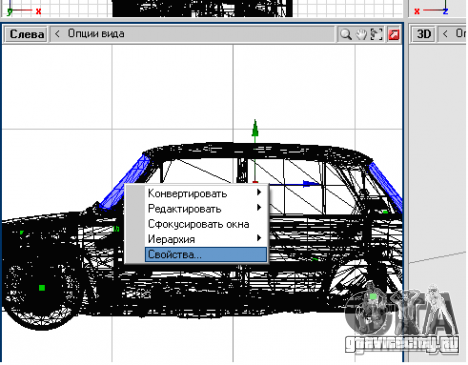The image size is (468, 365).
Task: Expand Конвертировать arrow in context menu
Action: 259,192
